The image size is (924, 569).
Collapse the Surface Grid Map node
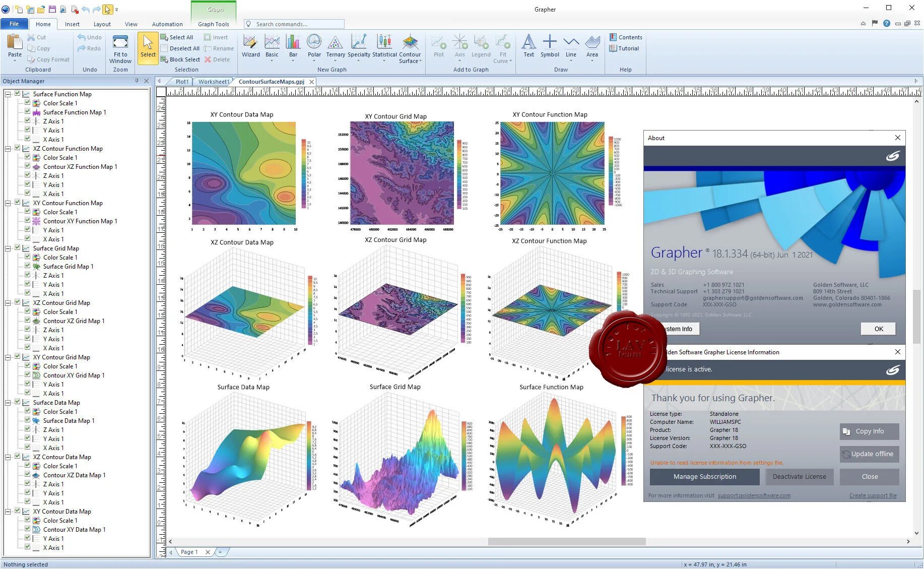click(x=8, y=248)
